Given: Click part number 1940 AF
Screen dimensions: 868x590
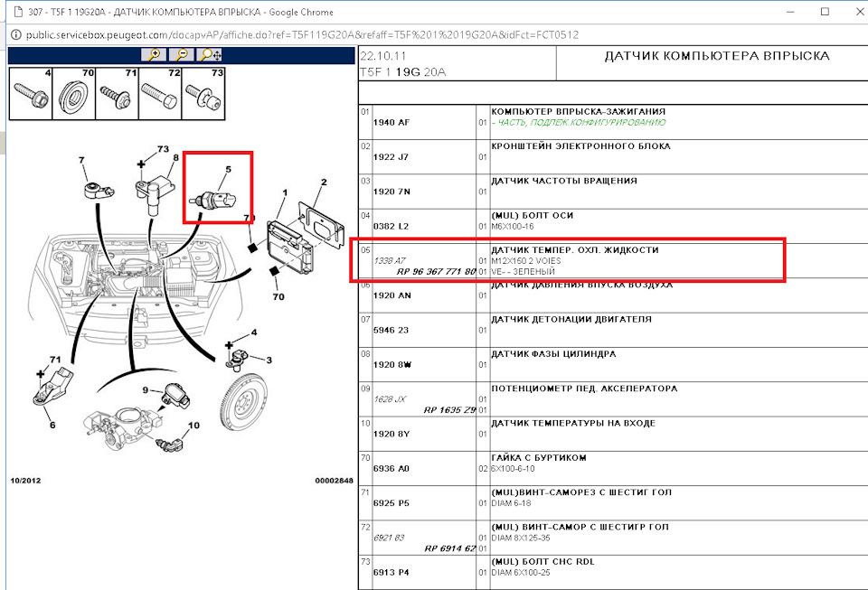Looking at the screenshot, I should coord(392,122).
